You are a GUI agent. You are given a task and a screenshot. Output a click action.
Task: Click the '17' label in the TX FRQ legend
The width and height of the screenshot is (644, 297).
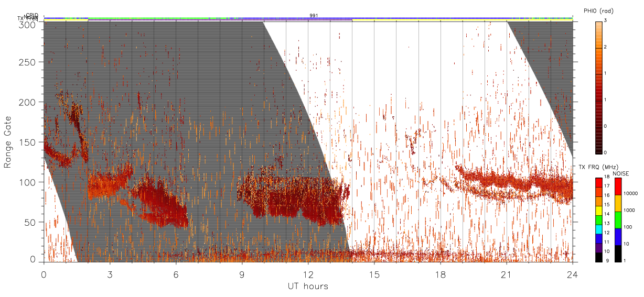click(607, 186)
